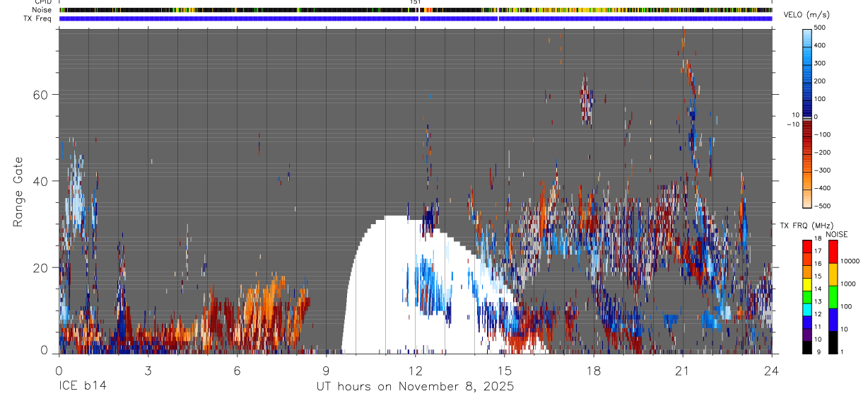Click the 16 label on the TX FRQ legend

pyautogui.click(x=816, y=264)
